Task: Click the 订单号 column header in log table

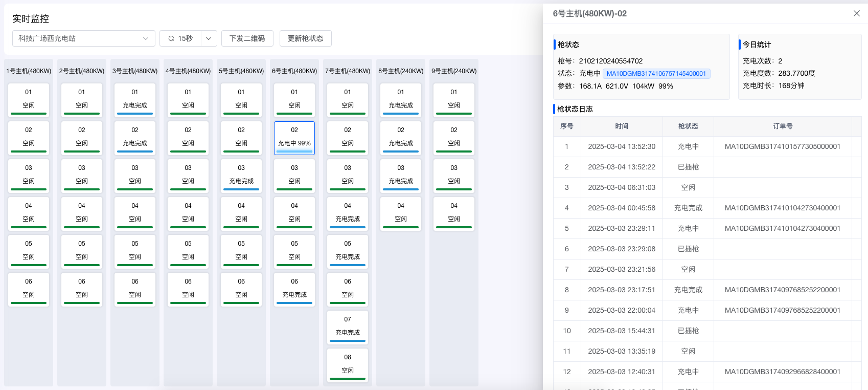Action: 783,126
